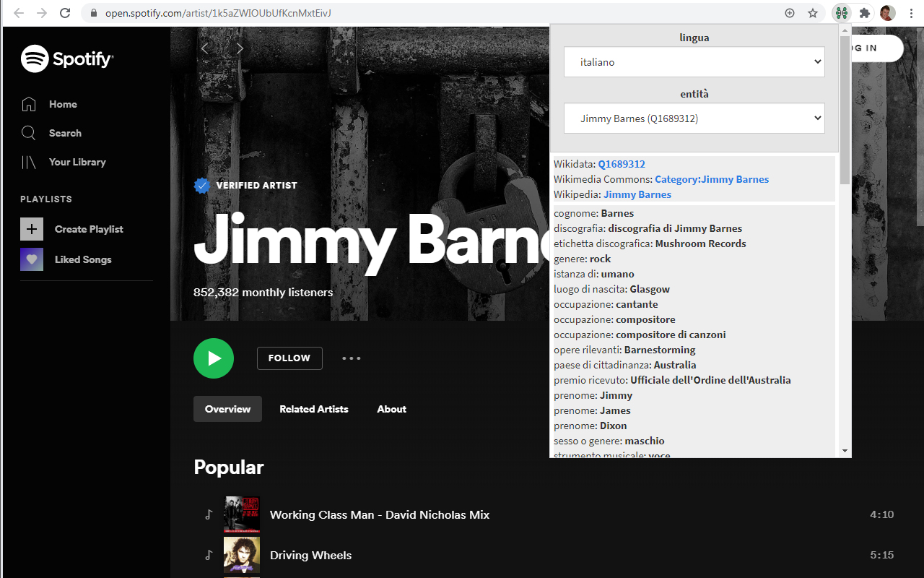
Task: Open the Q1689312 Wikidata link
Action: tap(622, 164)
